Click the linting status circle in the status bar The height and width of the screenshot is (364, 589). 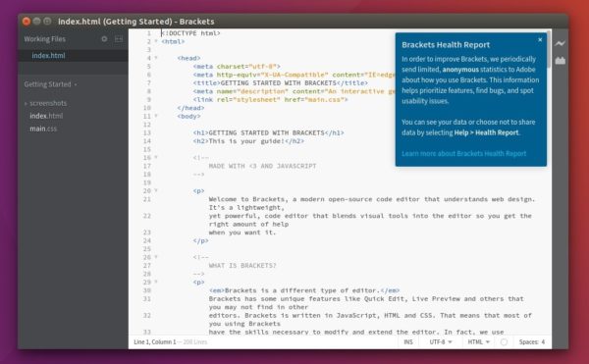click(505, 341)
